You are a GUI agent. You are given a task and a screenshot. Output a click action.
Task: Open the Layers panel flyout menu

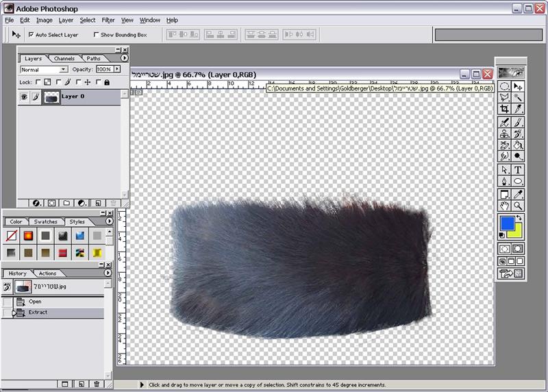point(124,59)
